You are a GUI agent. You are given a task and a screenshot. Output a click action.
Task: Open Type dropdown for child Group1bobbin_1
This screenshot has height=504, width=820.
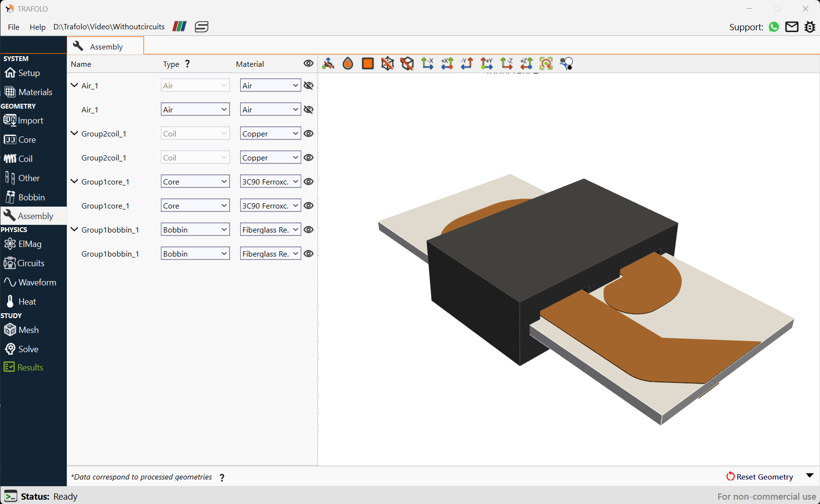point(195,254)
